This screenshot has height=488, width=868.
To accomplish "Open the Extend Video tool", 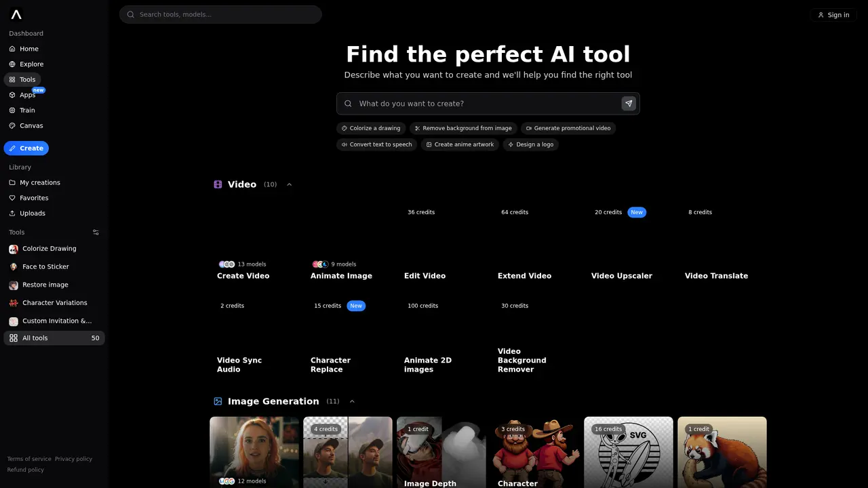I will [535, 243].
